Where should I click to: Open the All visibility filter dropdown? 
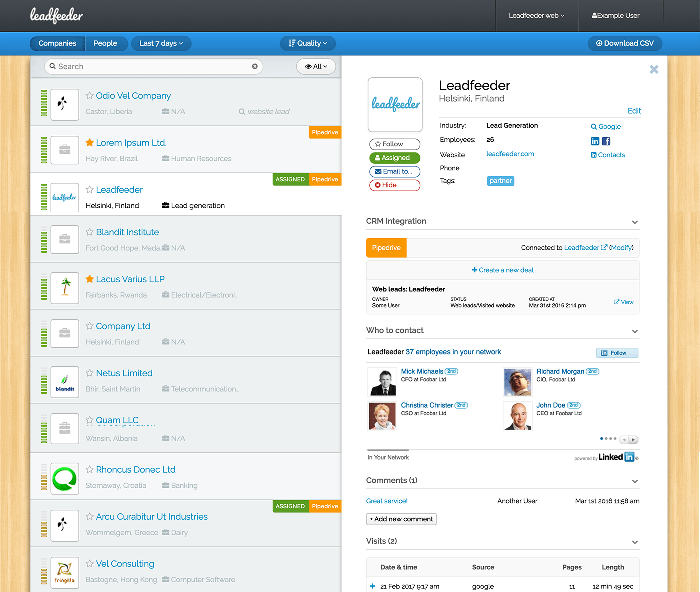click(x=316, y=66)
